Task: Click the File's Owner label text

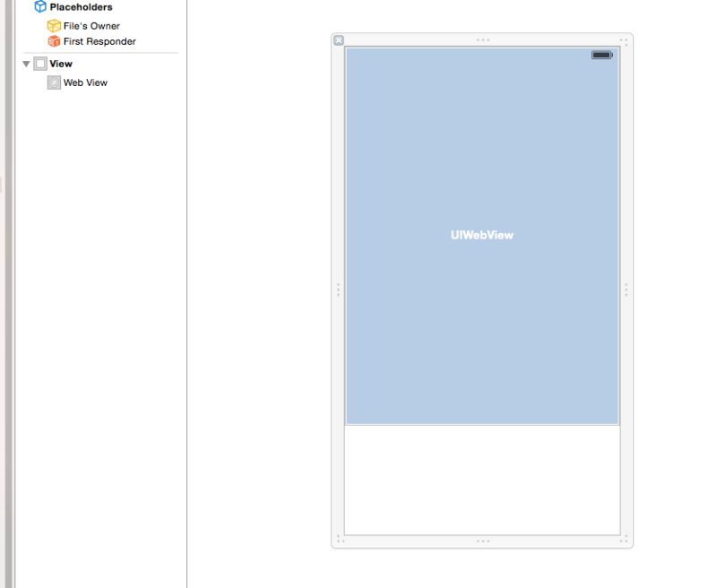Action: click(x=91, y=25)
